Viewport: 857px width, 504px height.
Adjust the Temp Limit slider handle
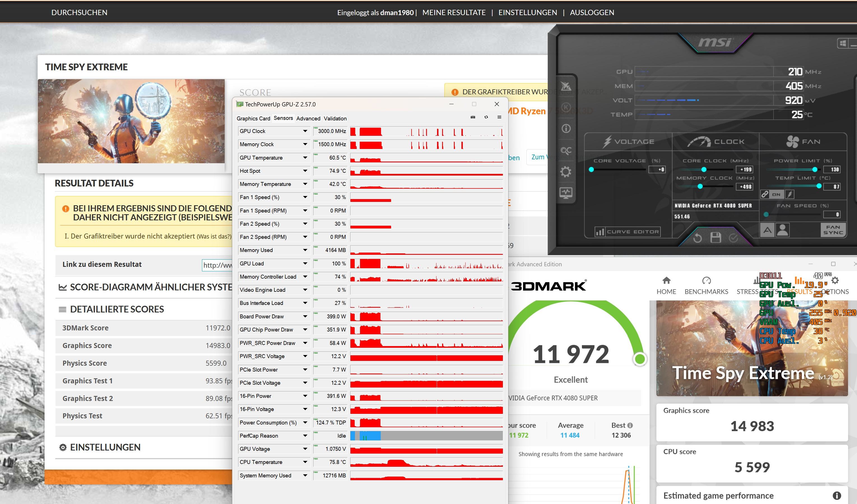coord(819,186)
